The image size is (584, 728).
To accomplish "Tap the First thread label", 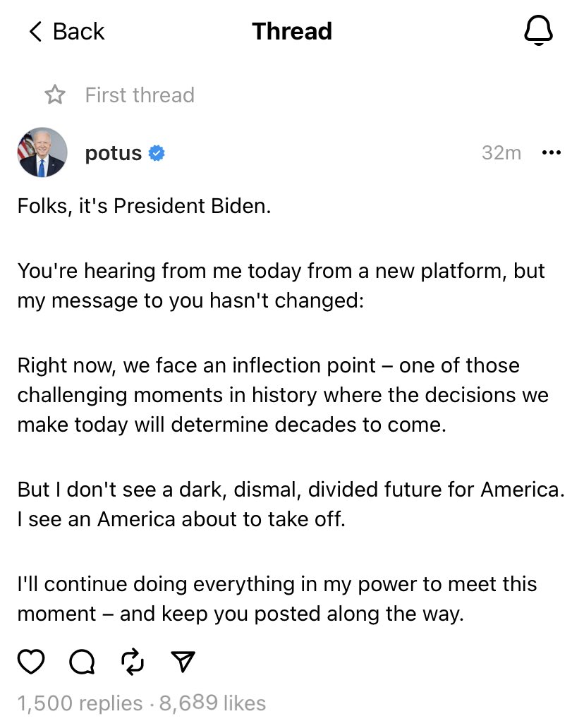I will tap(140, 95).
